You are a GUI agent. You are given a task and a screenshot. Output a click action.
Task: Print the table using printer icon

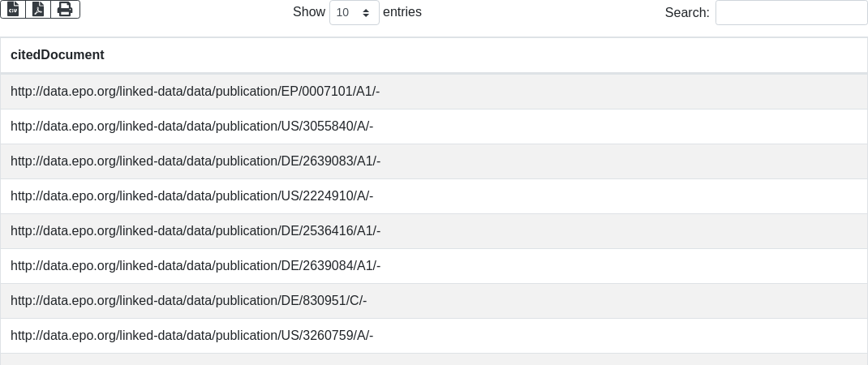pos(65,9)
